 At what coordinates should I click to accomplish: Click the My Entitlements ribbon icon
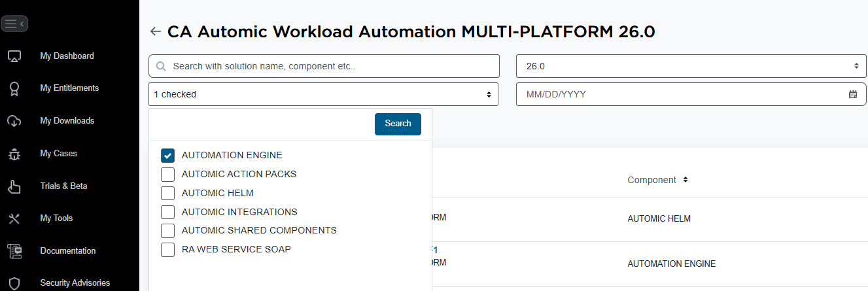pos(14,88)
